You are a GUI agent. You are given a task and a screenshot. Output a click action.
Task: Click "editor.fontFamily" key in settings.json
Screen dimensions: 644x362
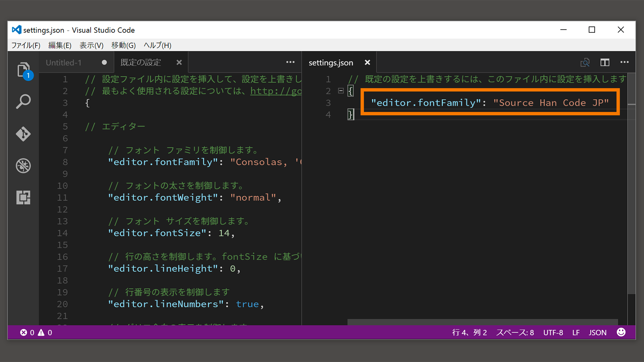pos(426,103)
